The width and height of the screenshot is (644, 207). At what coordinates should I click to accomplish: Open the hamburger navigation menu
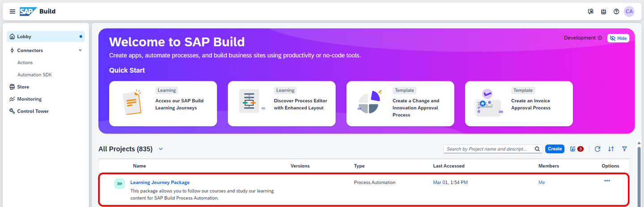(x=13, y=11)
